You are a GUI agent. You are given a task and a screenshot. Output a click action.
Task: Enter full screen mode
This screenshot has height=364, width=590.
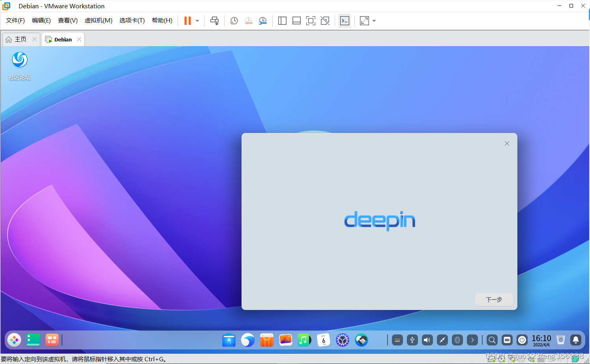(x=311, y=21)
